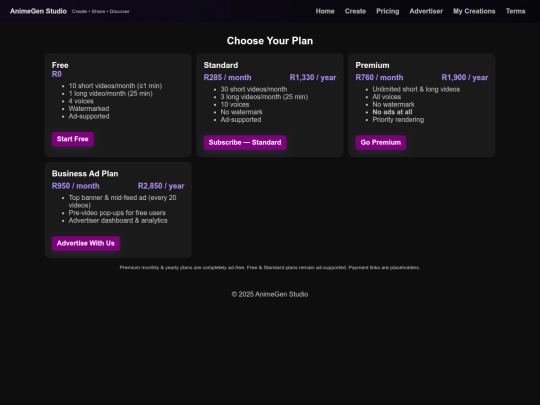Image resolution: width=540 pixels, height=405 pixels.
Task: Open the Advertiser nav link
Action: tap(426, 11)
